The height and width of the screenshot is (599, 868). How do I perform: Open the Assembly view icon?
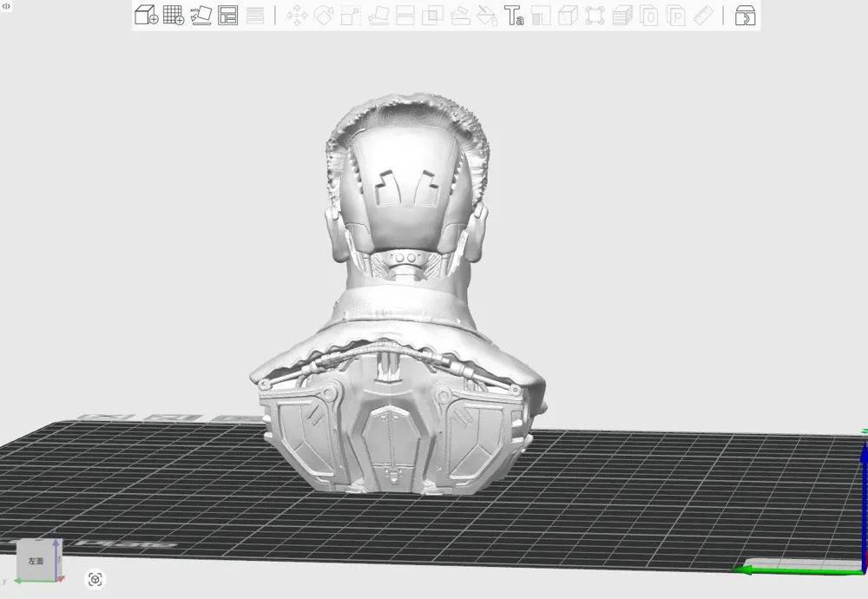pos(745,16)
